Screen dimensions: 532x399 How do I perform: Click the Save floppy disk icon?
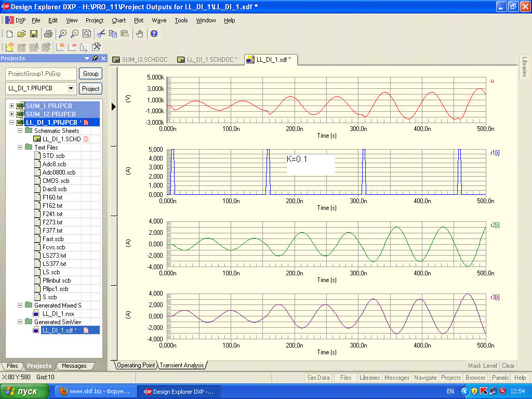point(33,34)
